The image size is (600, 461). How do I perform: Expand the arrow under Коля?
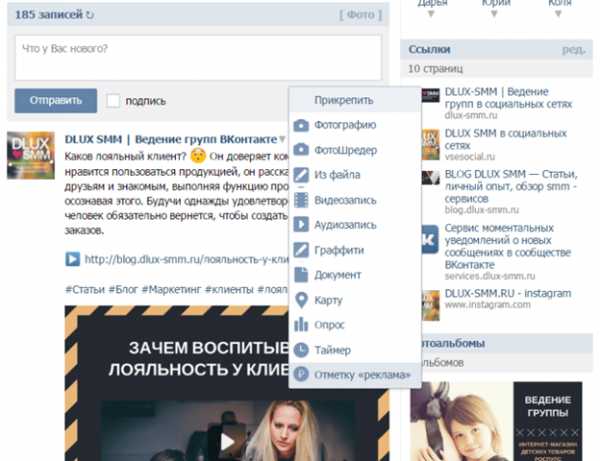pos(558,14)
